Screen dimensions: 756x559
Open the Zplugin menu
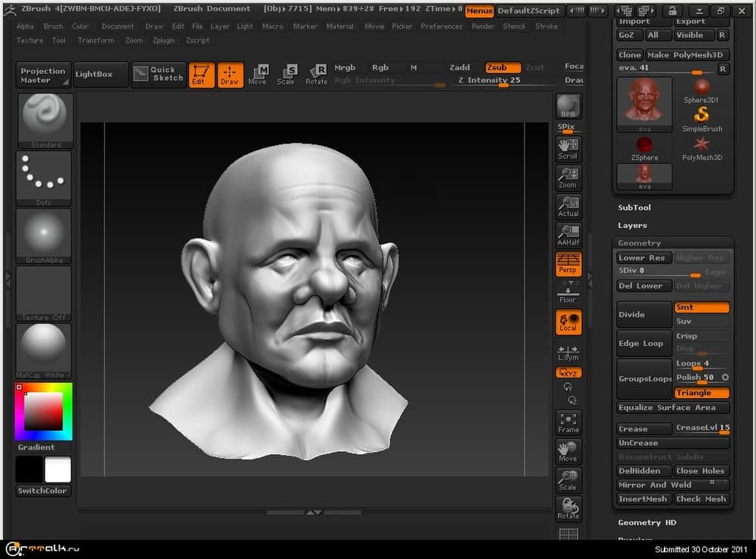click(x=165, y=41)
